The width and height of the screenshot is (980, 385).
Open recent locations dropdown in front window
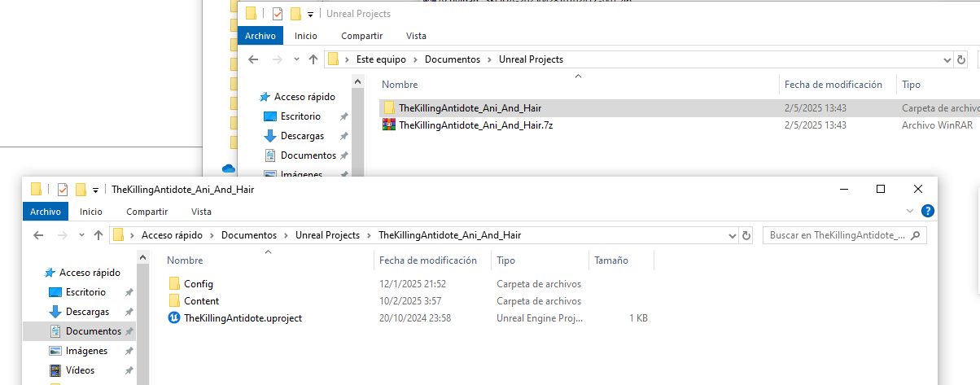click(x=80, y=235)
